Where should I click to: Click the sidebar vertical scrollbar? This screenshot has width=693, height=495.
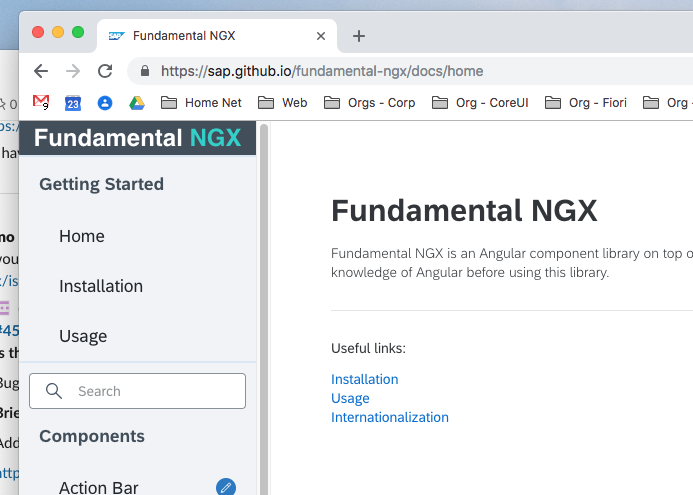tap(264, 308)
